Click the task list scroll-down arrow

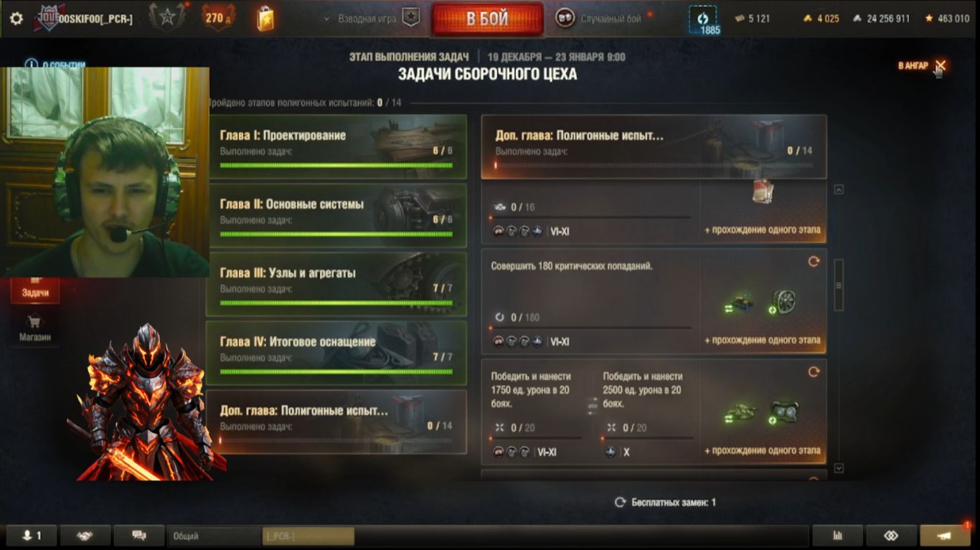tap(839, 468)
